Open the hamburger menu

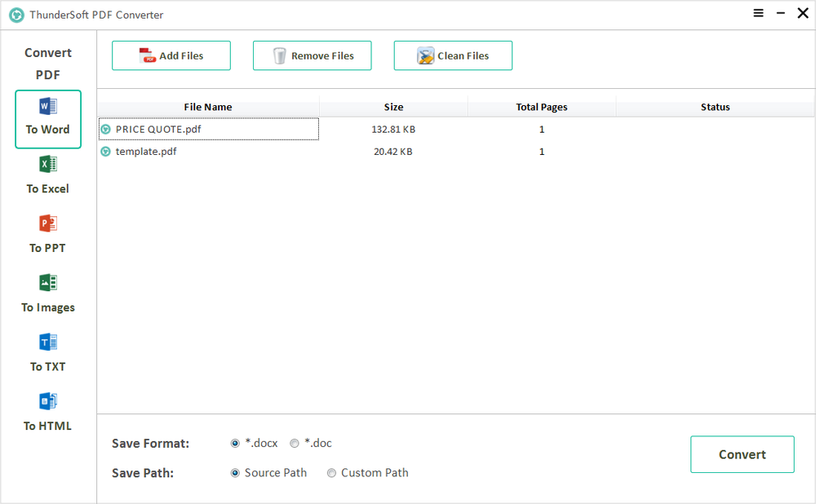(x=758, y=13)
